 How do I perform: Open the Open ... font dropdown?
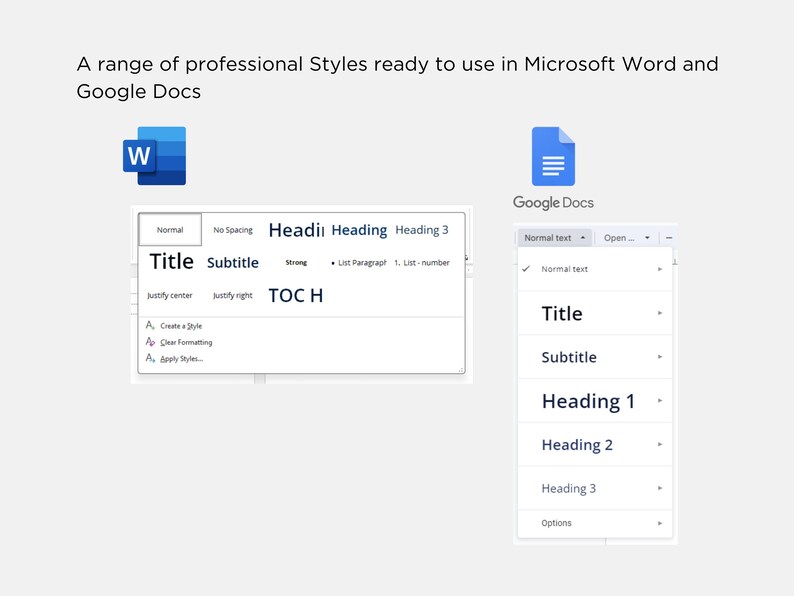626,237
